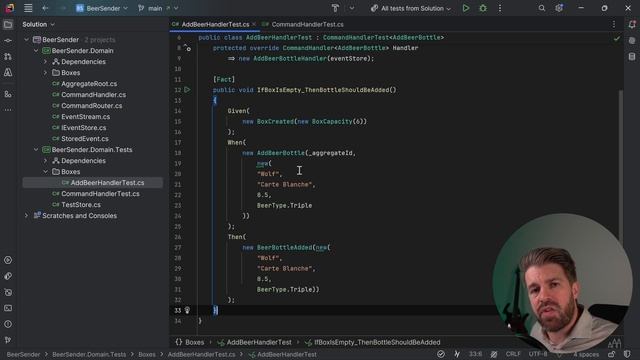Image resolution: width=640 pixels, height=360 pixels.
Task: Open Notifications bell on right sidebar
Action: pyautogui.click(x=632, y=24)
